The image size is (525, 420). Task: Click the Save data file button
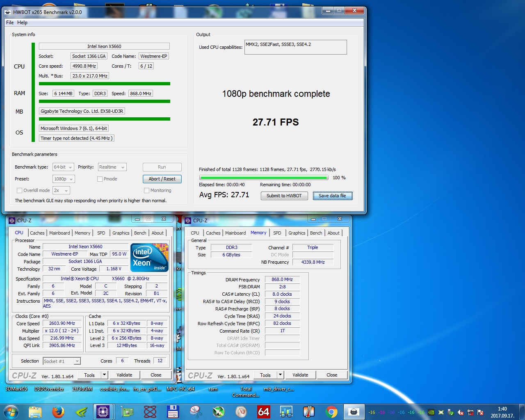332,196
